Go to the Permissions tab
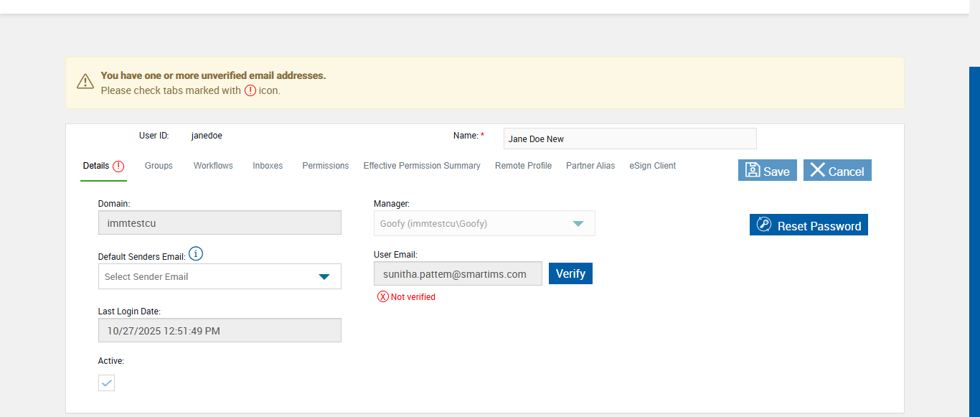The image size is (980, 417). coord(326,166)
